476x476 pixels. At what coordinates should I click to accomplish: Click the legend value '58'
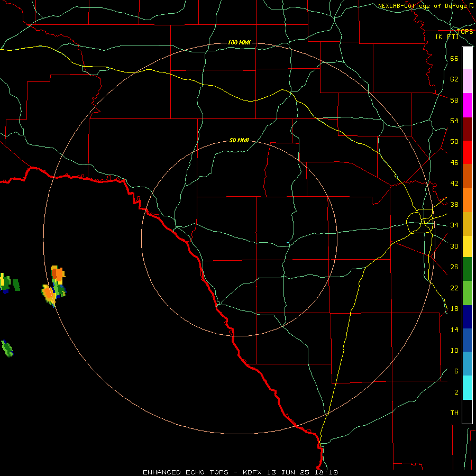point(454,100)
